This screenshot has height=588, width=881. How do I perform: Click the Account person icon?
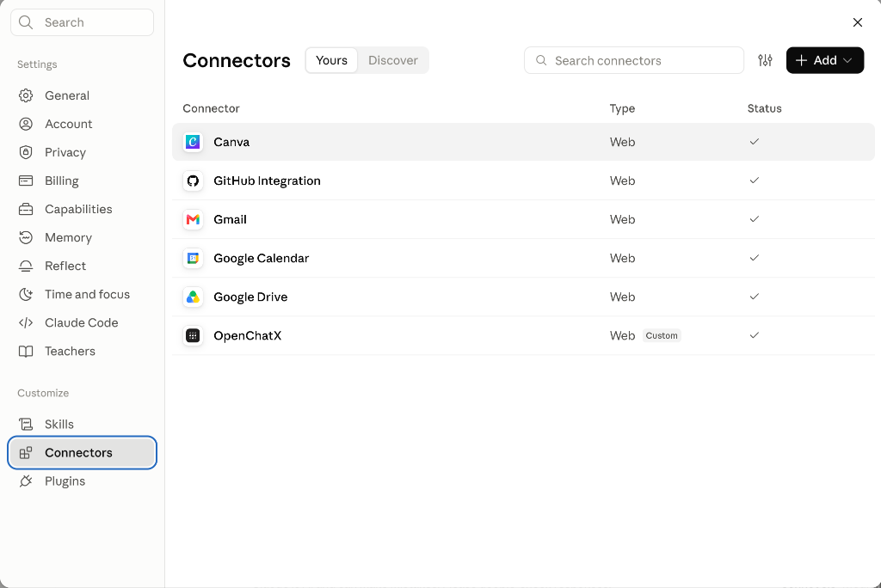point(26,124)
